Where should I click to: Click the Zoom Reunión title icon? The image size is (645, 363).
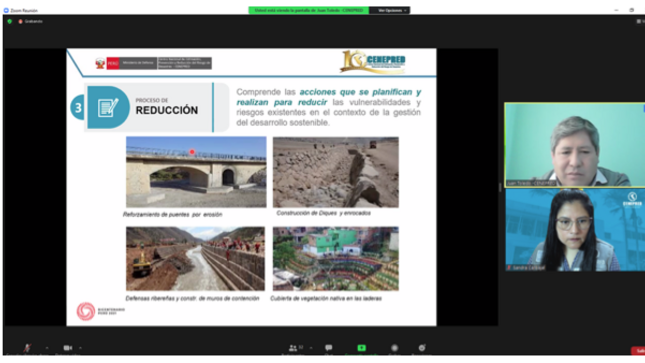tap(6, 10)
